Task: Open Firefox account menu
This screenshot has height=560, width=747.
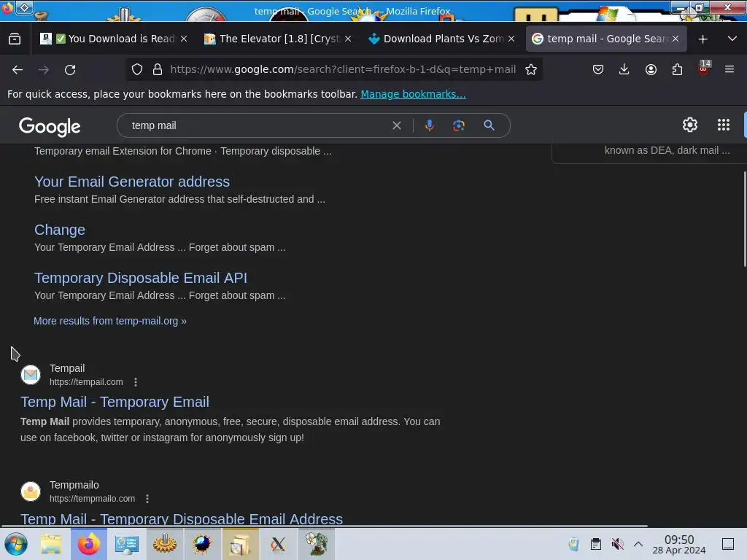Action: 651,69
